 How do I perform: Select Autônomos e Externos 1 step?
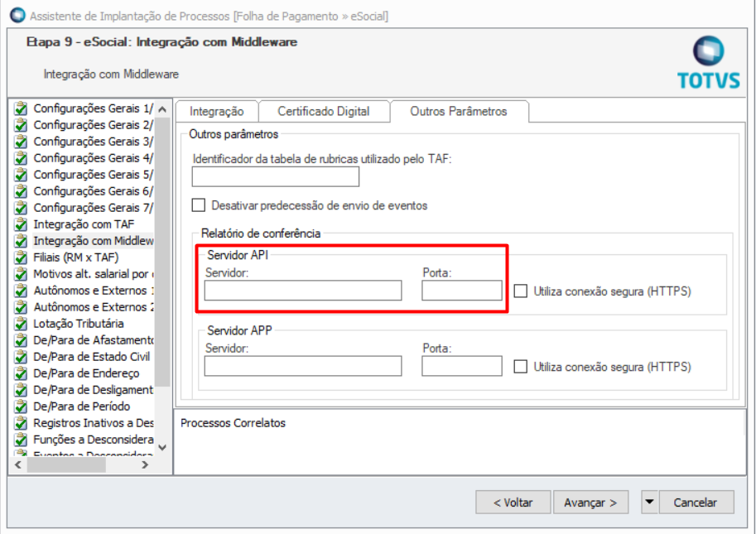click(94, 291)
